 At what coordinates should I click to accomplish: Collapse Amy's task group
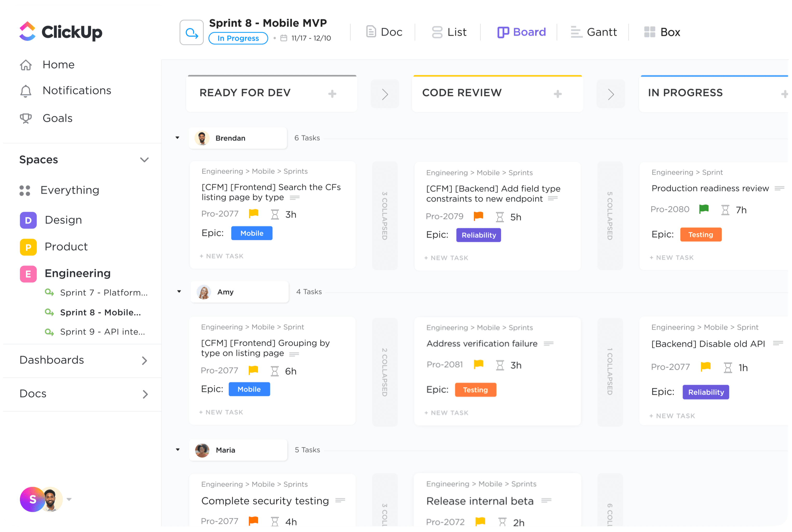click(179, 291)
